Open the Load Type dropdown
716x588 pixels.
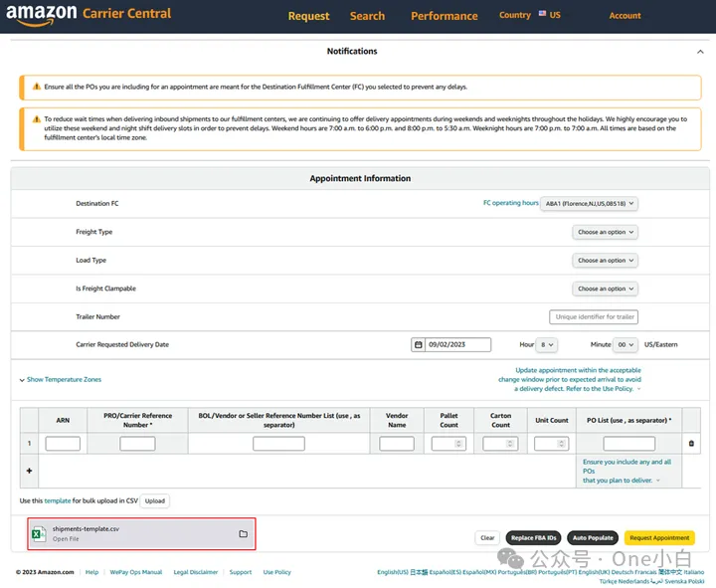click(605, 261)
